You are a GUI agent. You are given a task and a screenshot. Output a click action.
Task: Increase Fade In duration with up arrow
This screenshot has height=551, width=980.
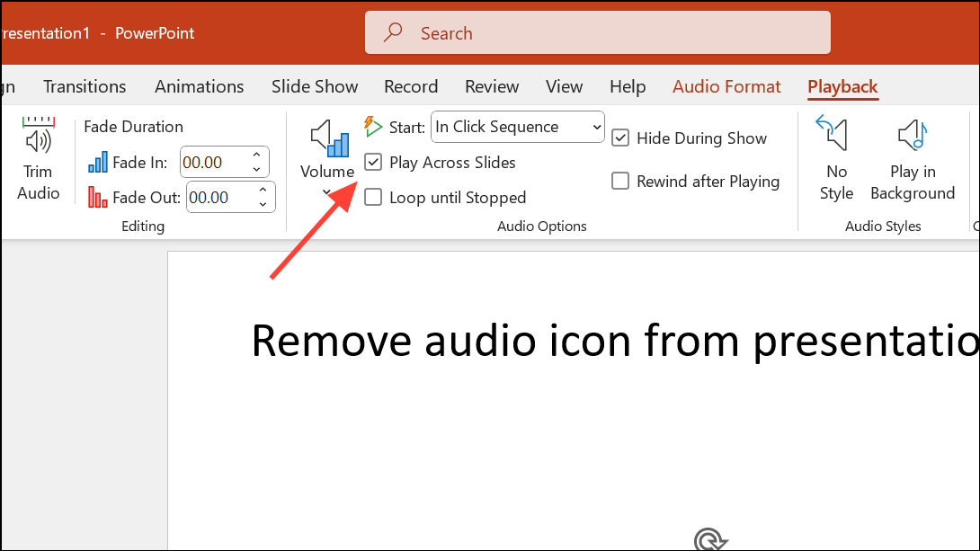257,156
